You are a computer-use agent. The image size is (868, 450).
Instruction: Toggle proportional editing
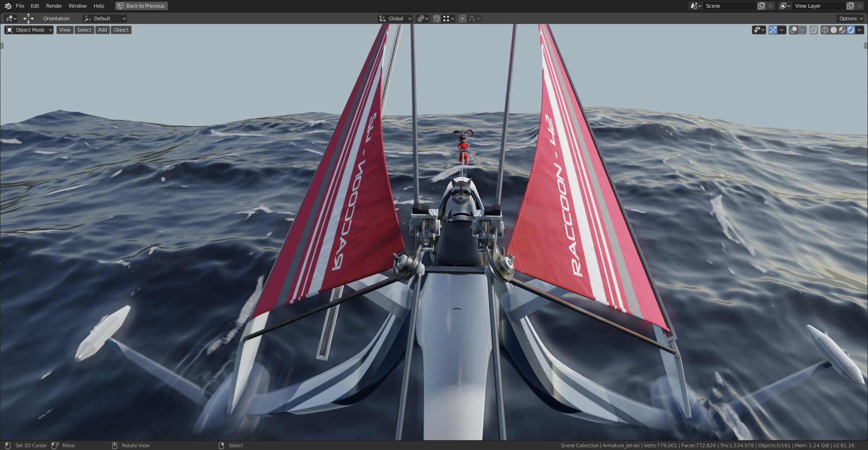click(x=462, y=19)
